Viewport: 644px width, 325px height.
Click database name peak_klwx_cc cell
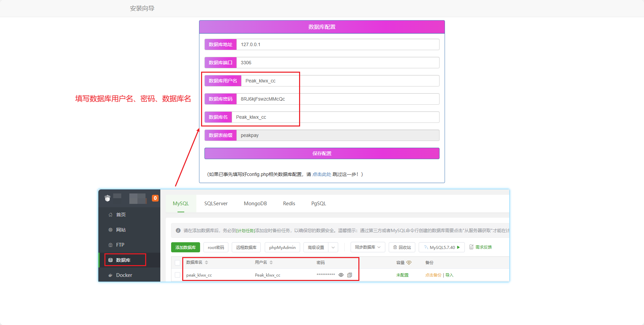(x=199, y=275)
